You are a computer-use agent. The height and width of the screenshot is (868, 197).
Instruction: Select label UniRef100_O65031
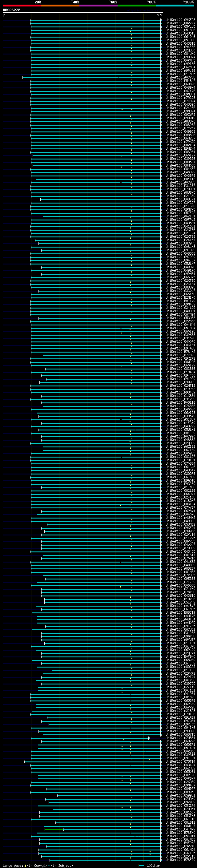180,772
